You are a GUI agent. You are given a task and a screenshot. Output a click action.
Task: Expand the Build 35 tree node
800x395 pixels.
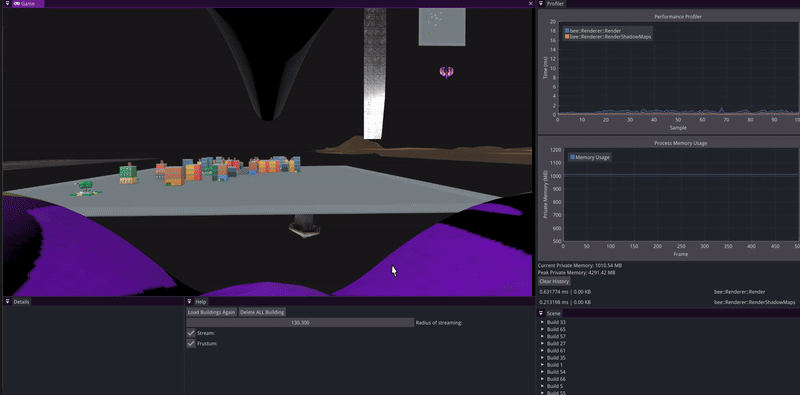click(x=542, y=358)
